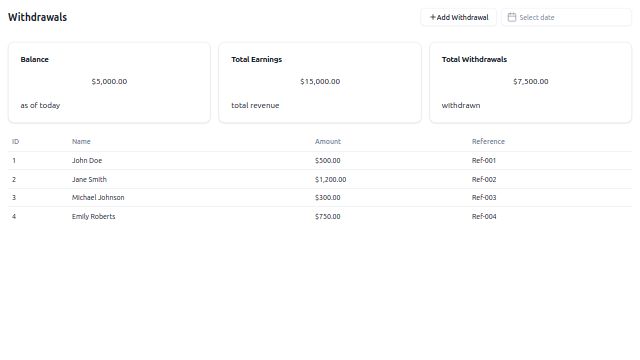Screen dimensions: 640x360
Task: Click the Withdrawals page heading
Action: point(38,17)
